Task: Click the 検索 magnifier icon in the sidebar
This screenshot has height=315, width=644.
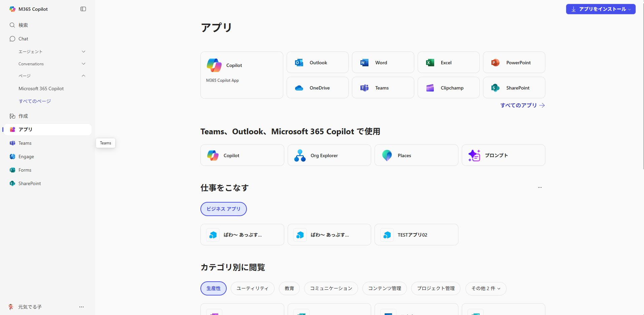Action: (12, 25)
